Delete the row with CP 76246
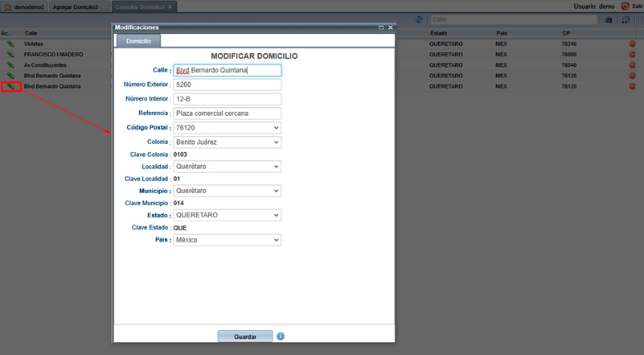 pos(633,43)
